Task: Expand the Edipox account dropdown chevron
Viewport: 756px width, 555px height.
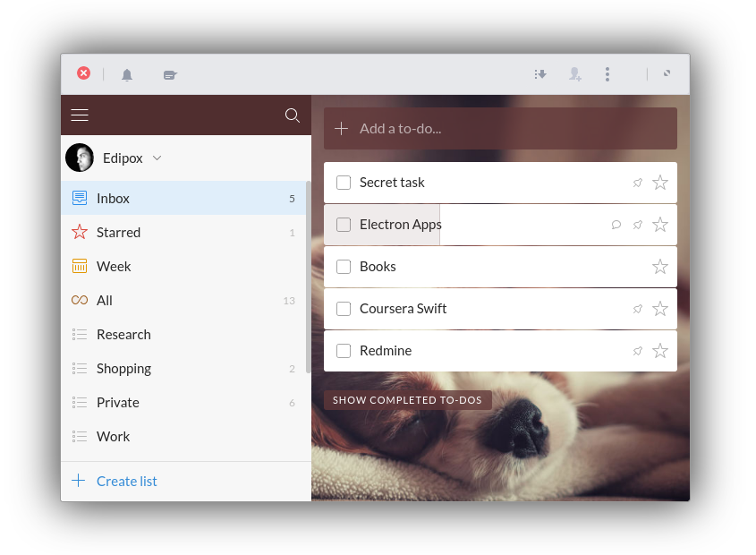Action: pos(157,158)
